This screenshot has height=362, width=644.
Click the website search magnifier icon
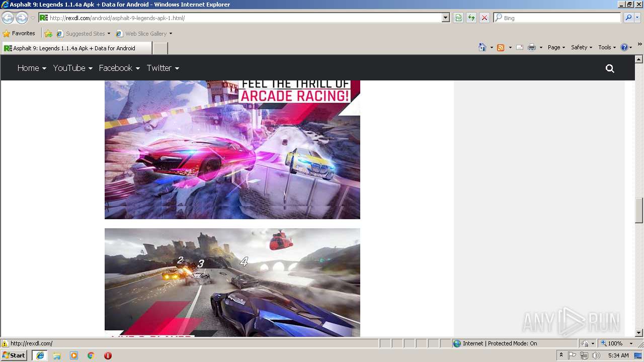610,68
